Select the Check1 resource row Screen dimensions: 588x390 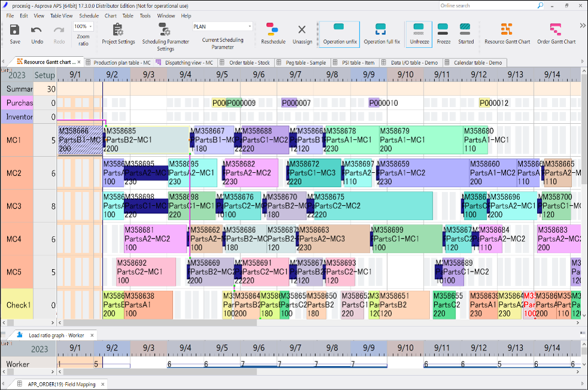17,304
